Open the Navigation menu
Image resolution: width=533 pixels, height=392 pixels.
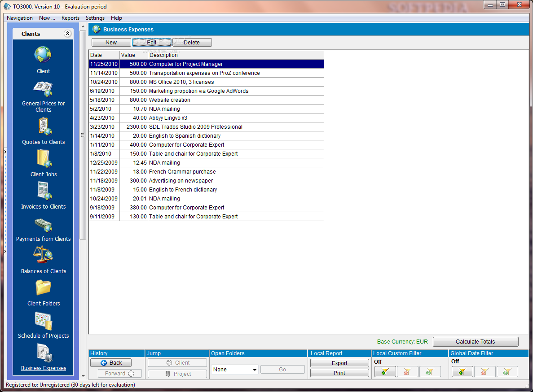click(20, 18)
